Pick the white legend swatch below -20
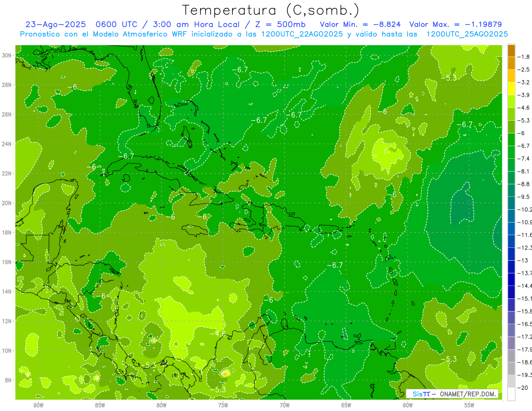Viewport: 532px width, 411px height. click(511, 394)
